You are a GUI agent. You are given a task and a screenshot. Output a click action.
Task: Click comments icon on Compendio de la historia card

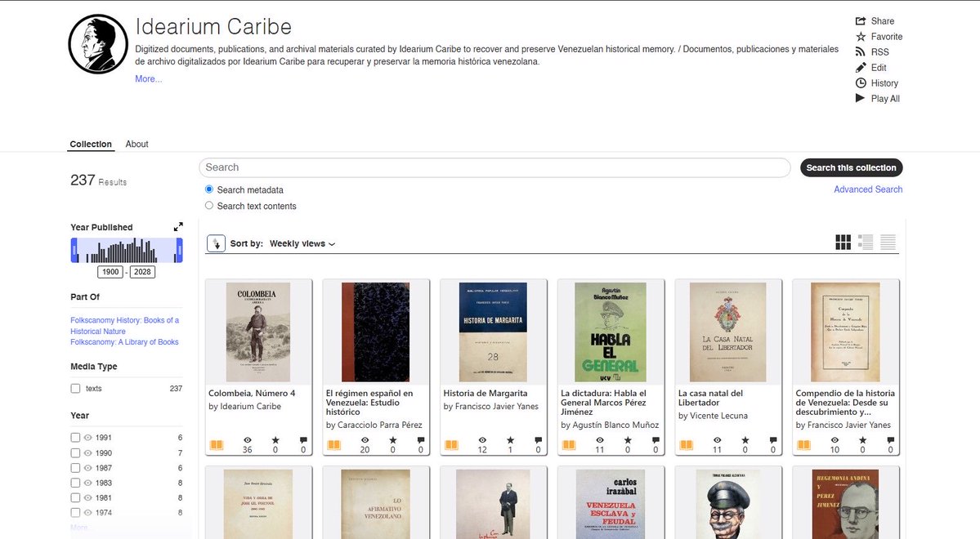pos(891,439)
